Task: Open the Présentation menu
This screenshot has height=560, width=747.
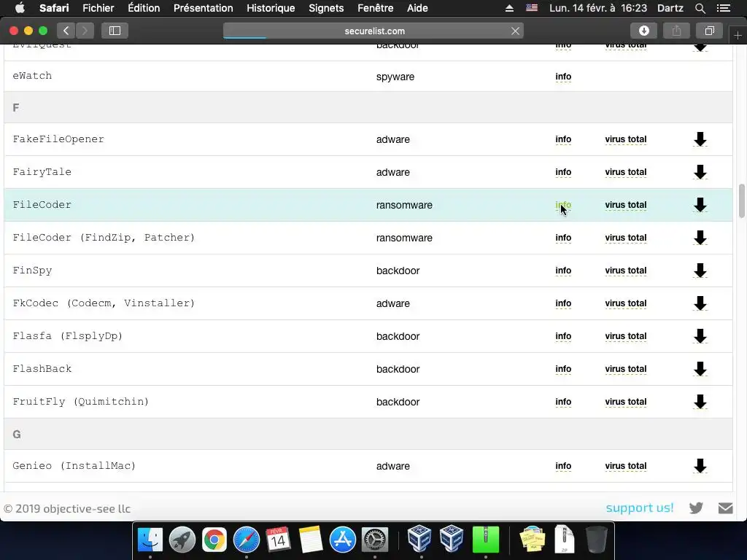Action: pyautogui.click(x=203, y=8)
